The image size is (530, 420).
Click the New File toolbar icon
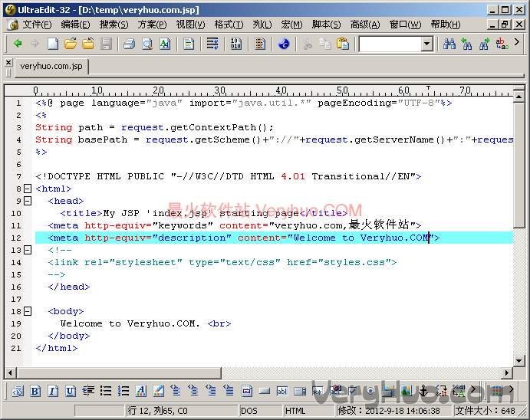[53, 44]
